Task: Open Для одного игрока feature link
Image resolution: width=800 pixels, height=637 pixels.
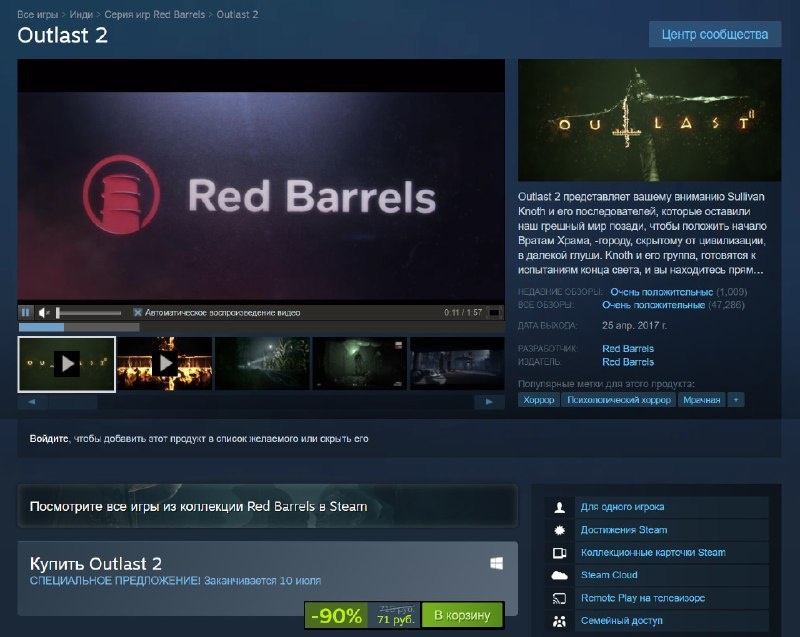Action: 622,507
